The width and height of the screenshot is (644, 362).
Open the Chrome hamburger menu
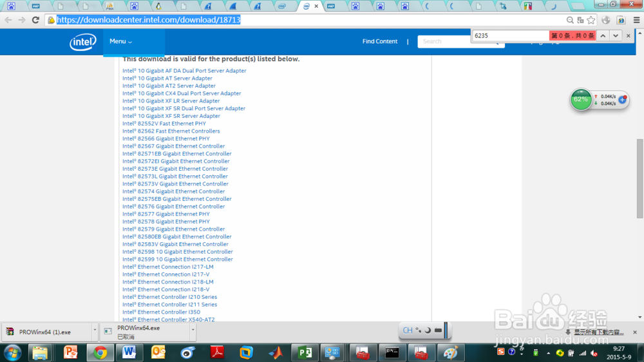click(637, 20)
